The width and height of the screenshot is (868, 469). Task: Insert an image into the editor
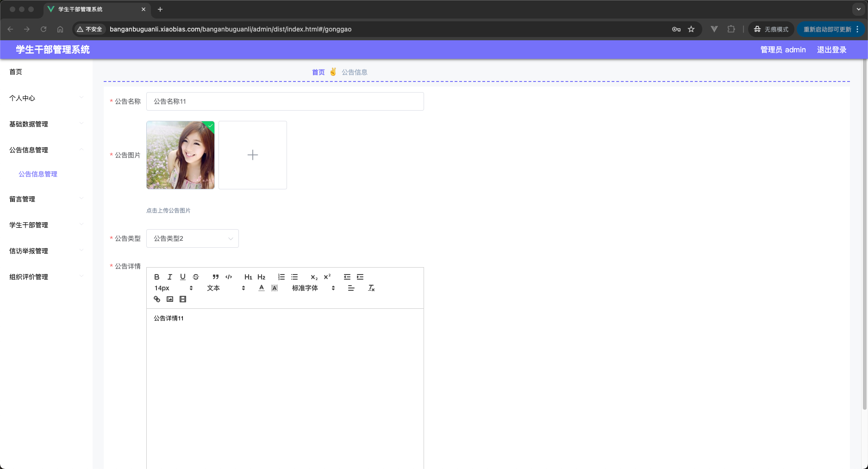point(170,299)
